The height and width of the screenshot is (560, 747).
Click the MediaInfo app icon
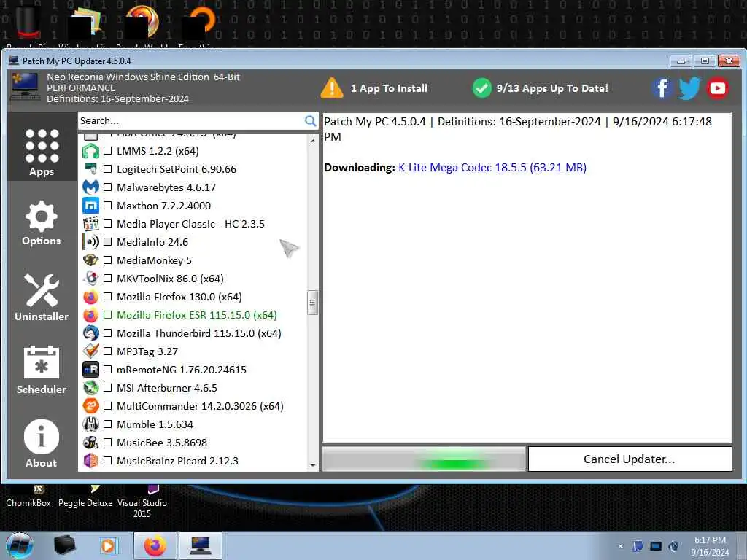[x=90, y=242]
